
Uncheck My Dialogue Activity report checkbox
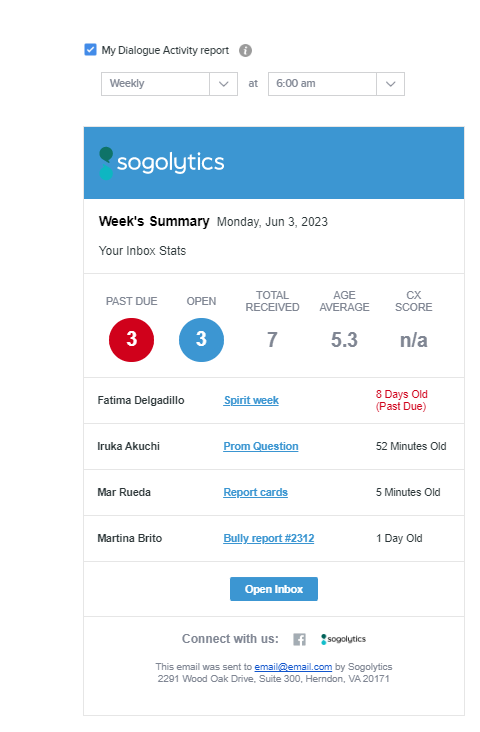point(90,49)
